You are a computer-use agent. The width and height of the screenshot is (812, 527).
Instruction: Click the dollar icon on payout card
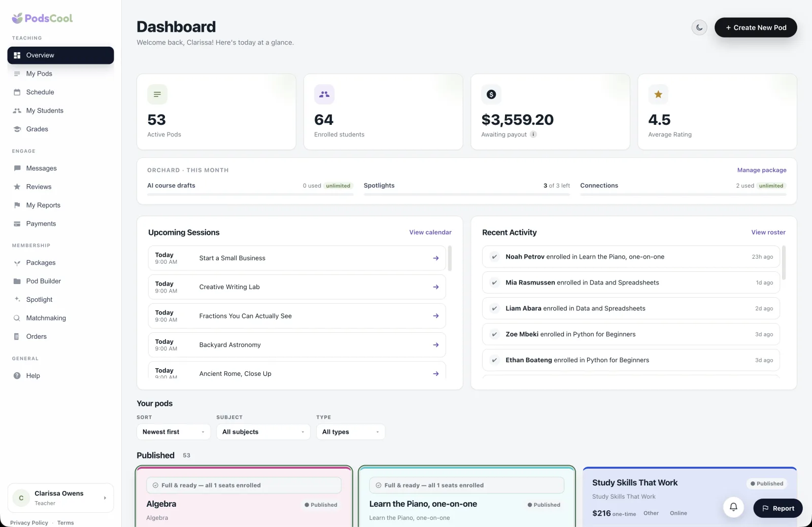[491, 94]
